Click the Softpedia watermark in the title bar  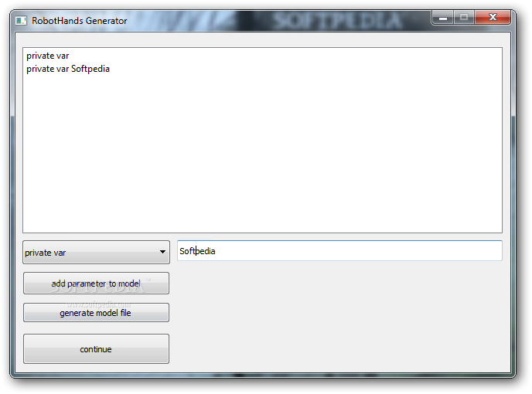(x=337, y=21)
